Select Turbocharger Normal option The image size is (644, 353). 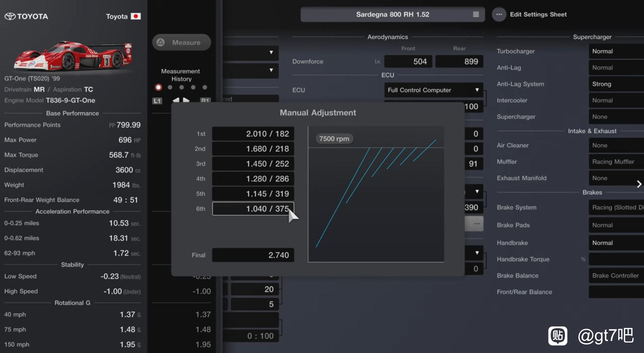tap(616, 51)
